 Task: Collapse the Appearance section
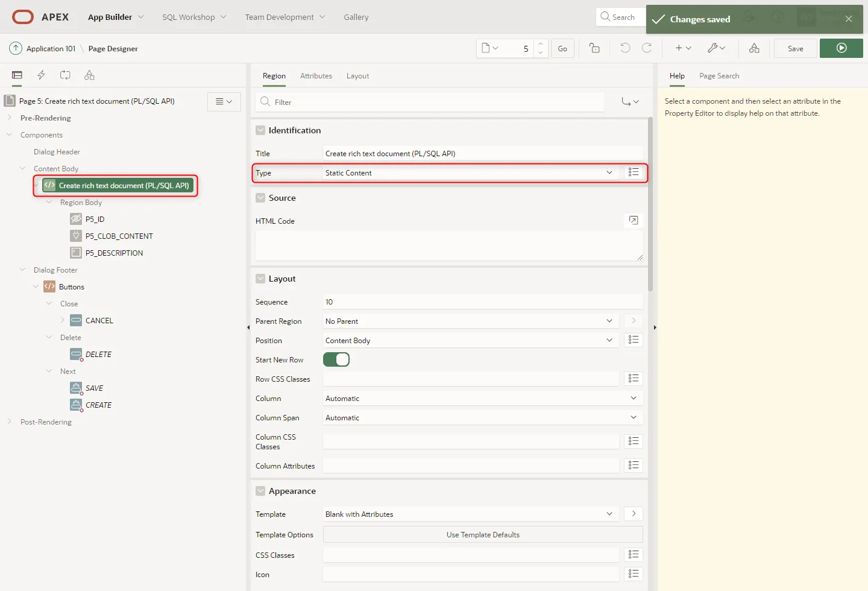[260, 491]
